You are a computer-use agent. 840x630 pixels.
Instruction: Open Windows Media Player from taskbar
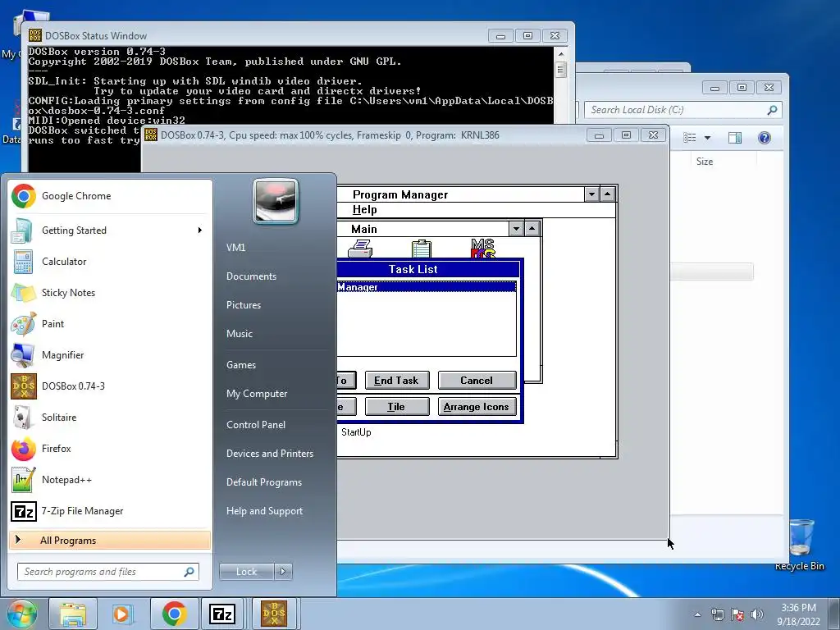(122, 614)
